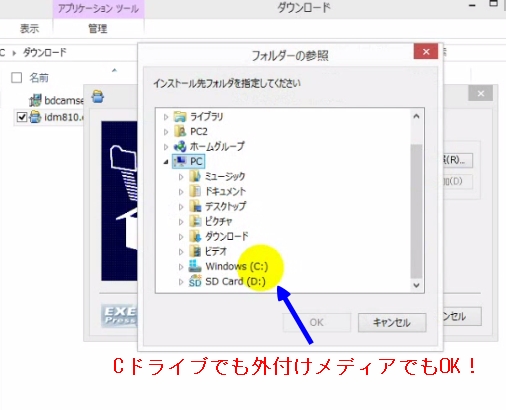Expand the ビデオ tree node
The image size is (506, 410).
(181, 252)
